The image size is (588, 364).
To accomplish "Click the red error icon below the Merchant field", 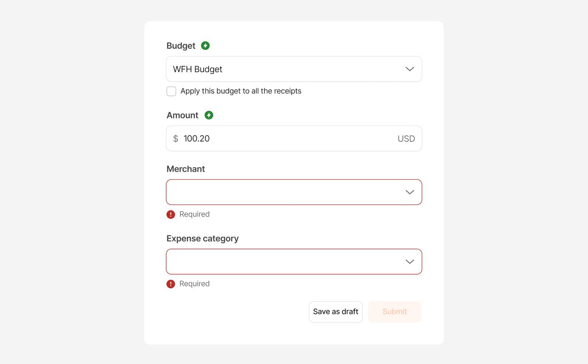I will (x=171, y=214).
